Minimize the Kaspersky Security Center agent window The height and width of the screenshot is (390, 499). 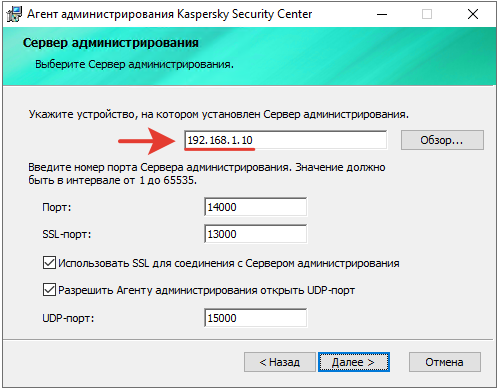(382, 14)
